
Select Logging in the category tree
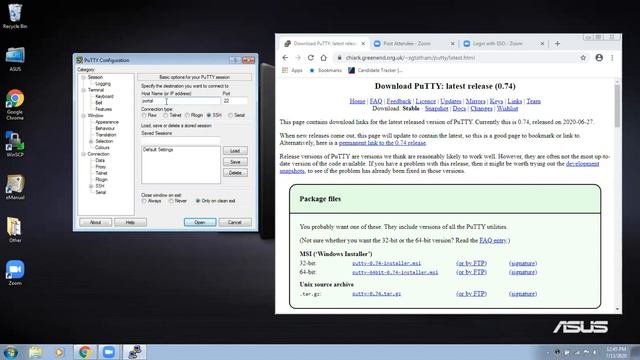pyautogui.click(x=103, y=84)
